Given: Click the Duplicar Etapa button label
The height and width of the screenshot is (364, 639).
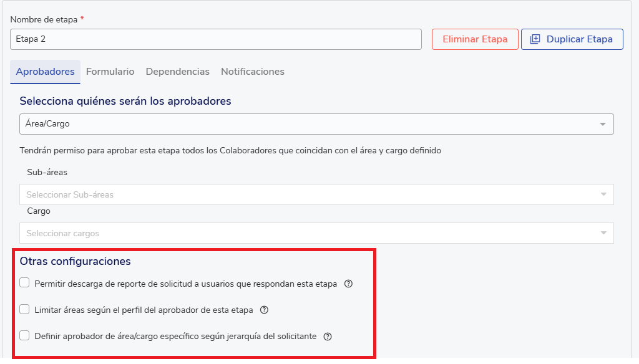Looking at the screenshot, I should (579, 39).
